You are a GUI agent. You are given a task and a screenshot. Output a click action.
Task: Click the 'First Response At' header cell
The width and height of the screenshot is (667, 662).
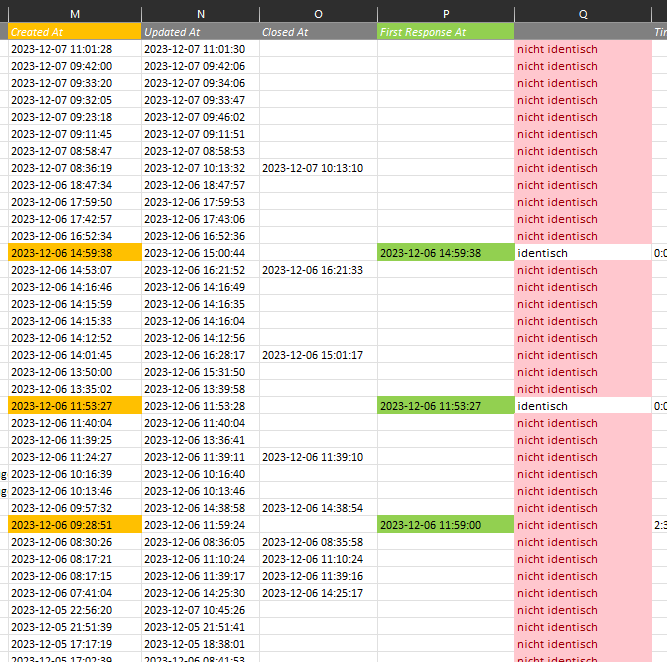tap(446, 32)
